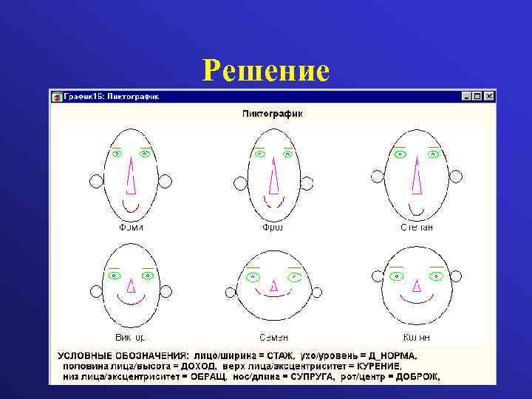Select the Фома name label
The image size is (532, 399).
coord(131,228)
